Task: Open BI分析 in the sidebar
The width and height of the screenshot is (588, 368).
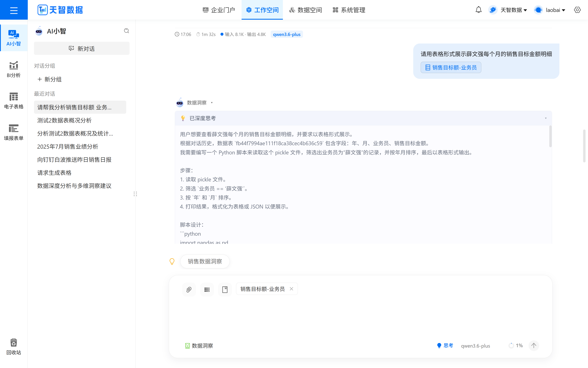Action: 14,69
